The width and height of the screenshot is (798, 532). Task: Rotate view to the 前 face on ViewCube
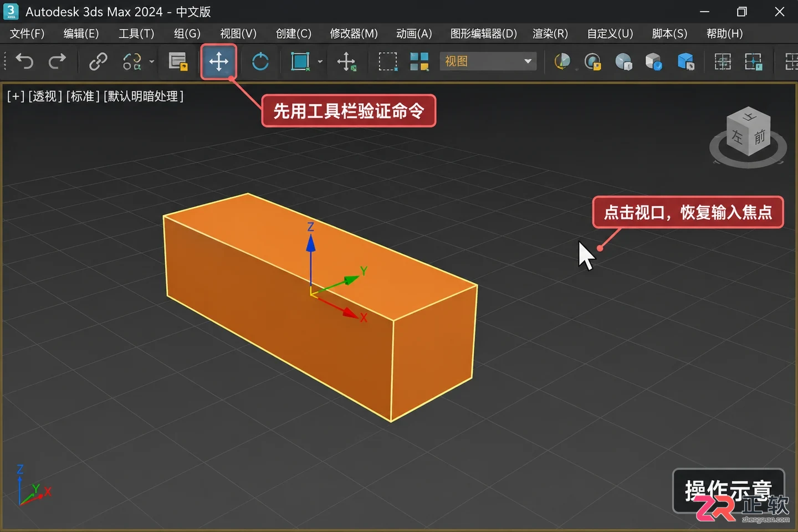coord(760,136)
